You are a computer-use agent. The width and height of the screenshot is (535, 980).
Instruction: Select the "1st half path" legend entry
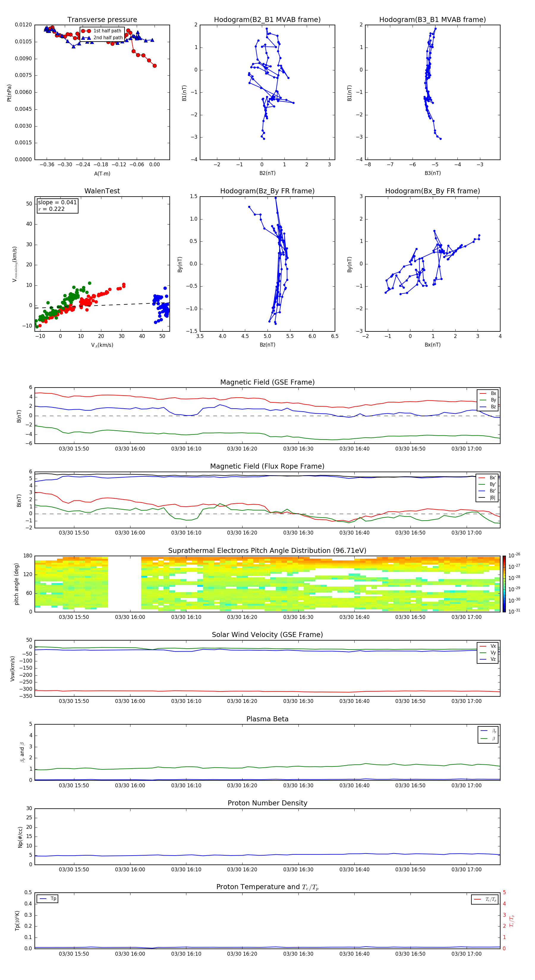[102, 31]
